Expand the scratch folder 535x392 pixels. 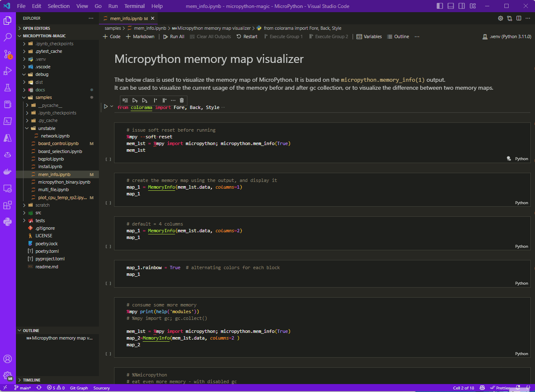[57, 205]
